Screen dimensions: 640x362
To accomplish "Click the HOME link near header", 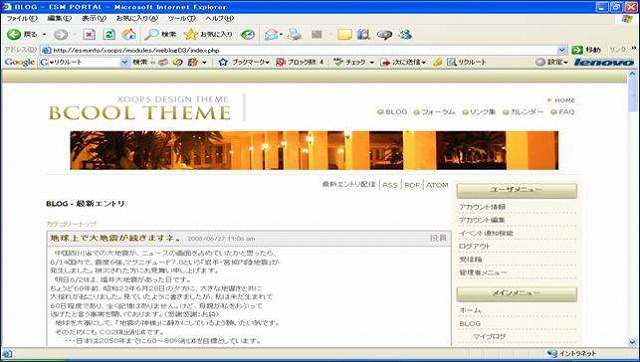I will tap(564, 100).
